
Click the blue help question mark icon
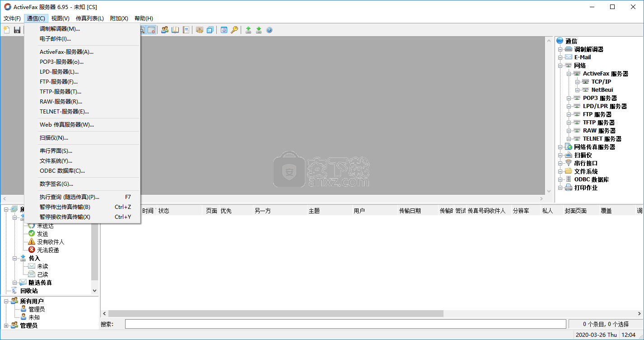[x=269, y=30]
